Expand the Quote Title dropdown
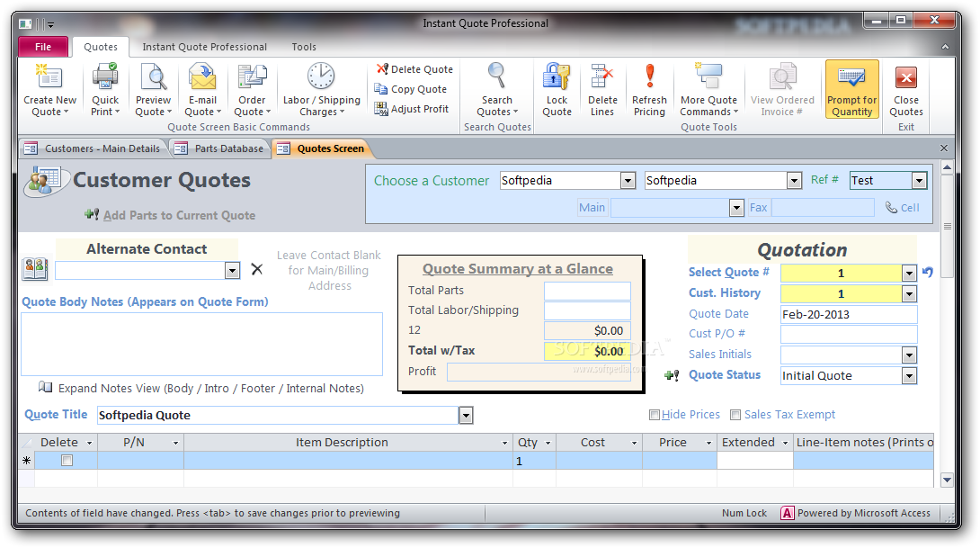The height and width of the screenshot is (548, 980). pyautogui.click(x=466, y=416)
